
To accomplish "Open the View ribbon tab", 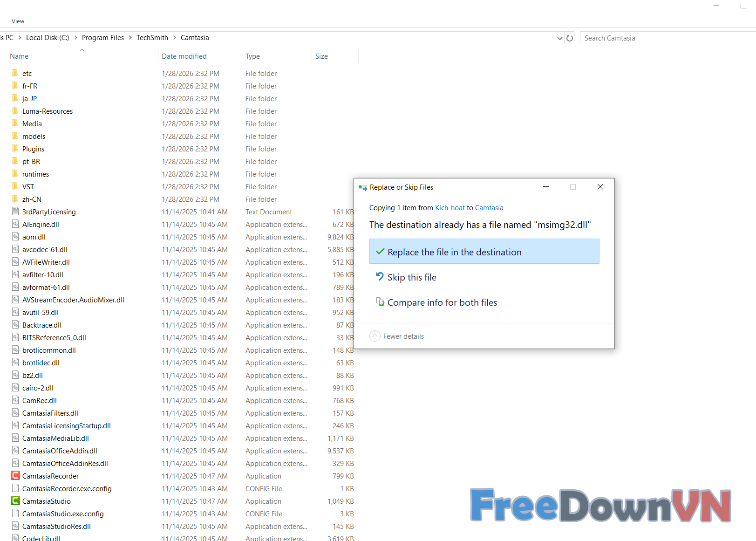I will 18,21.
